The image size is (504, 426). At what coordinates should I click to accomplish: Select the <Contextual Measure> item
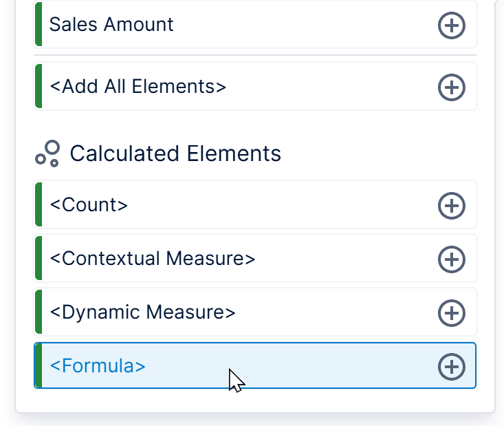153,259
